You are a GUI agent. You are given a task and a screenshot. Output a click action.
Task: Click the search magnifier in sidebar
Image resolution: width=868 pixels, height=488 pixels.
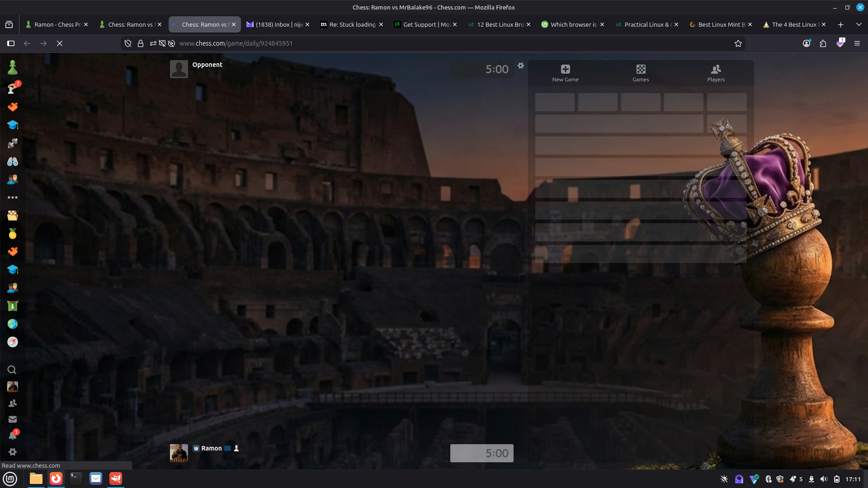pos(12,370)
